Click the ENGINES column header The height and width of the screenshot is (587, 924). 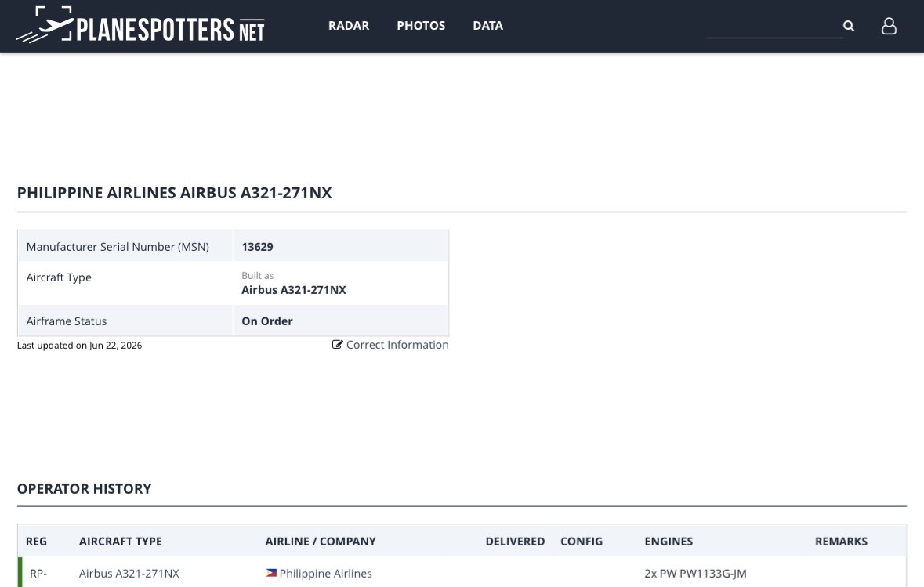(669, 541)
